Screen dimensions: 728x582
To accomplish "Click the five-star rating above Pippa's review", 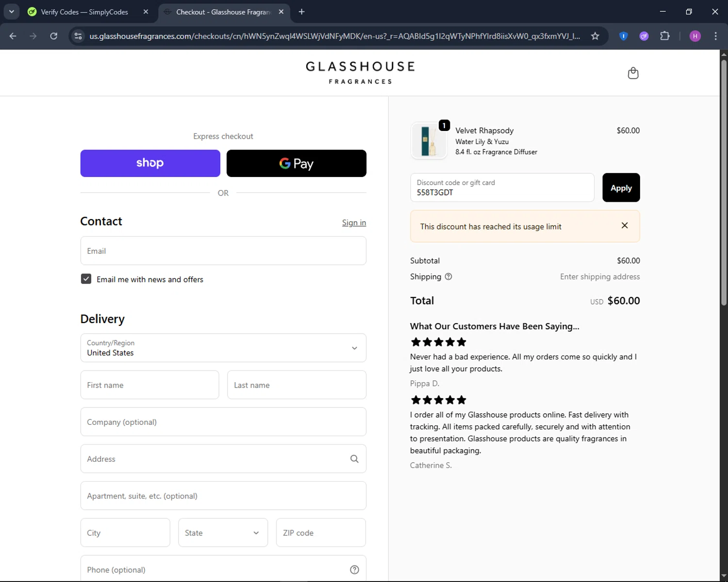I will pyautogui.click(x=439, y=342).
